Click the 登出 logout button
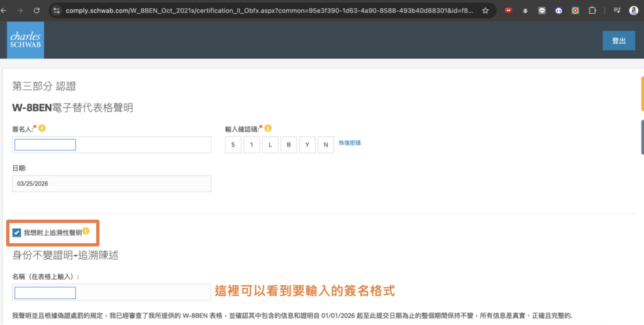 point(618,40)
